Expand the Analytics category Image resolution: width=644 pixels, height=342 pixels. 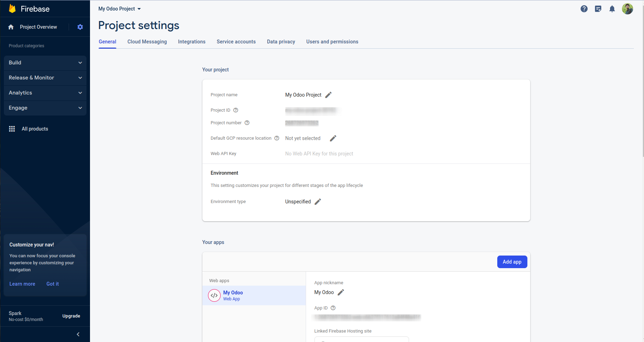(45, 93)
